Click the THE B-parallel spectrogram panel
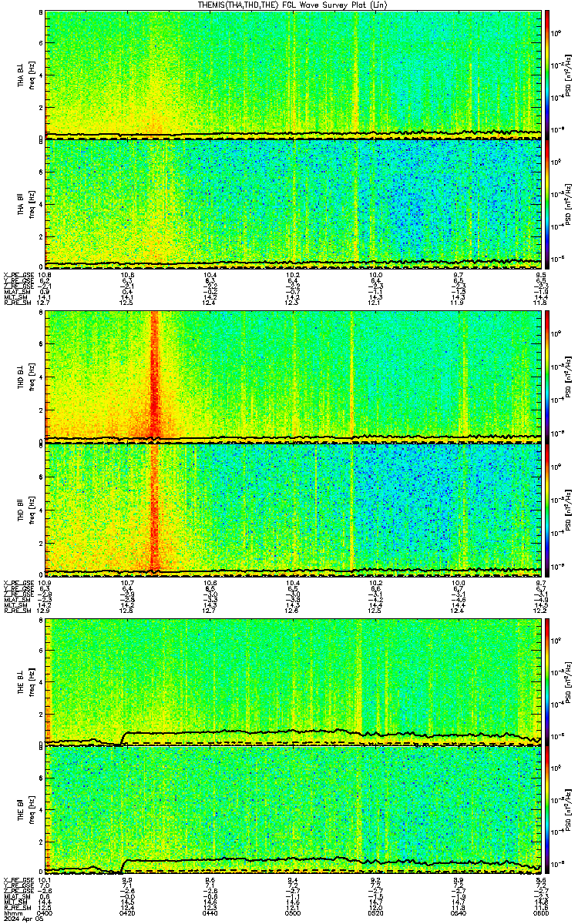Viewport: 578px width, 924px height. tap(294, 810)
